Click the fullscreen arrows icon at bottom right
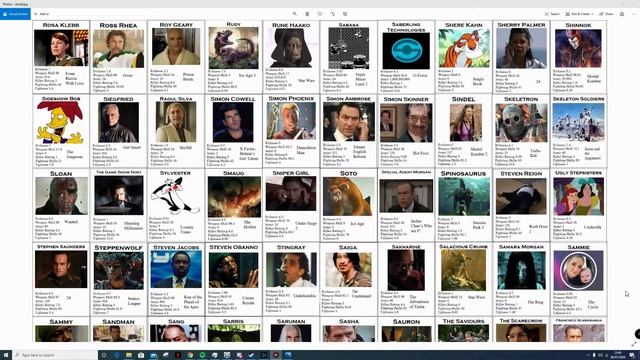This screenshot has height=360, width=640. pyautogui.click(x=634, y=344)
